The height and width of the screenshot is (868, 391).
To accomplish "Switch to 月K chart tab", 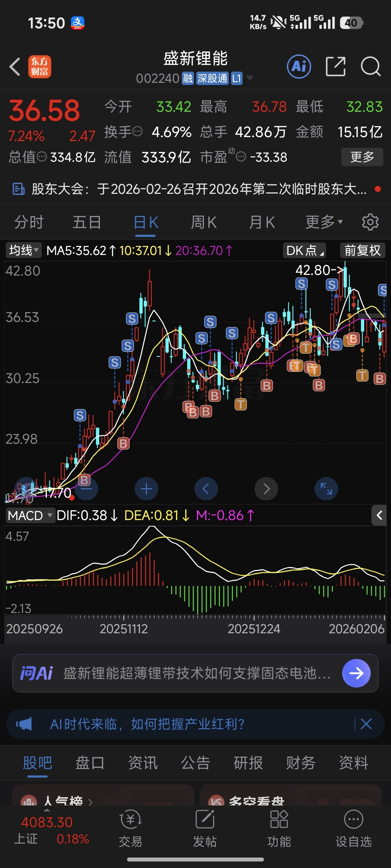I will (262, 222).
